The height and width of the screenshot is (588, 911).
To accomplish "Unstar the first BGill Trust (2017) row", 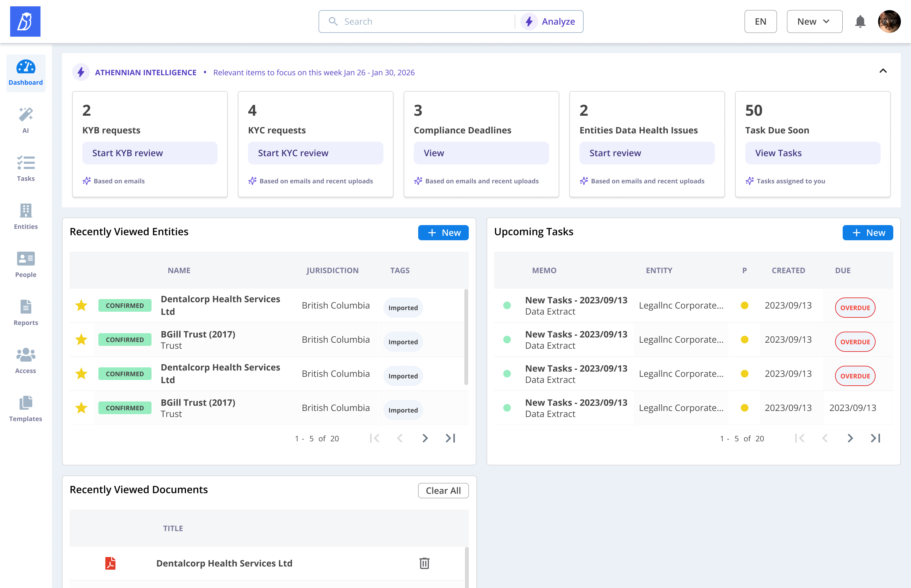I will point(81,340).
